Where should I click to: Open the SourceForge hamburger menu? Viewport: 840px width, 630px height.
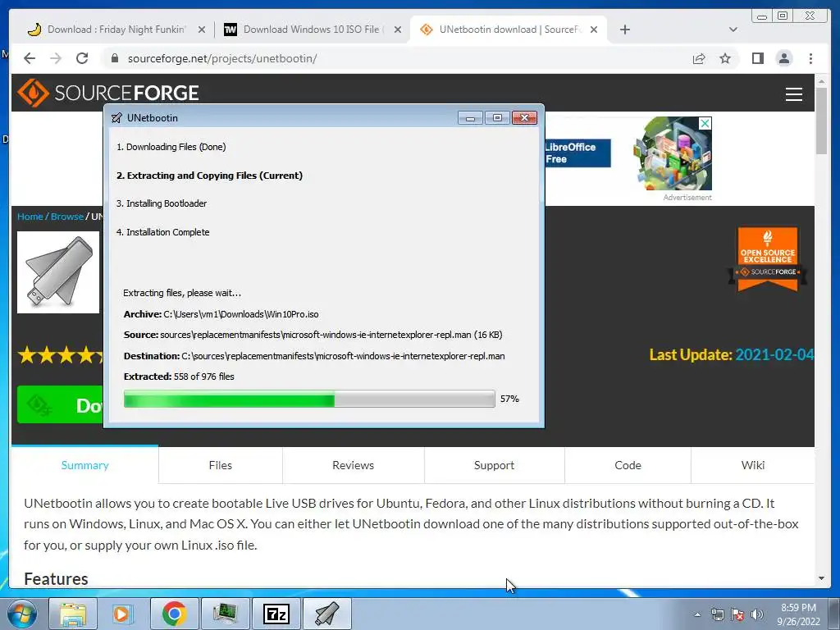[x=793, y=94]
